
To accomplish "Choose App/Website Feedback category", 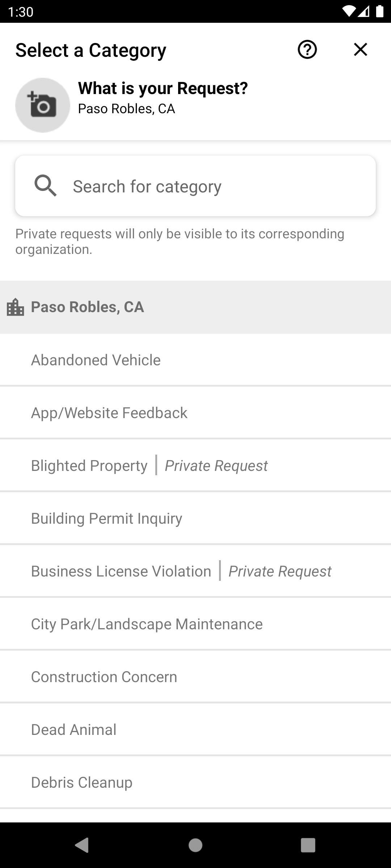I will coord(109,413).
